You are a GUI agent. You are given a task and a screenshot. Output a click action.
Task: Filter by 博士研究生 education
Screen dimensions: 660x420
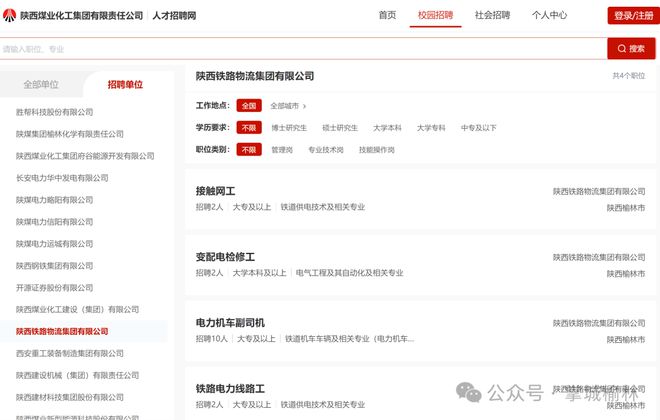point(289,128)
